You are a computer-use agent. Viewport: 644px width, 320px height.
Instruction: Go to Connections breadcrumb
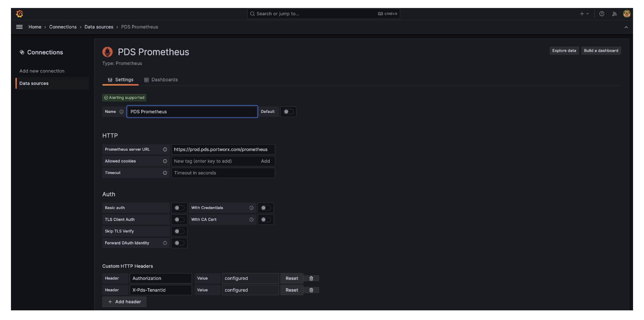click(63, 27)
